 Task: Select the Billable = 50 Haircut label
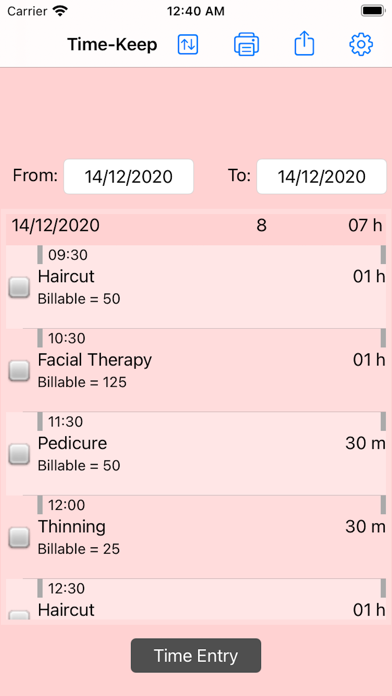[x=79, y=299]
